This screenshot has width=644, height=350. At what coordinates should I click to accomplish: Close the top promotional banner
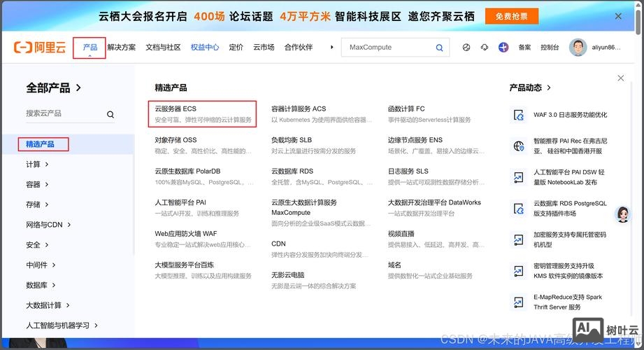(x=618, y=16)
